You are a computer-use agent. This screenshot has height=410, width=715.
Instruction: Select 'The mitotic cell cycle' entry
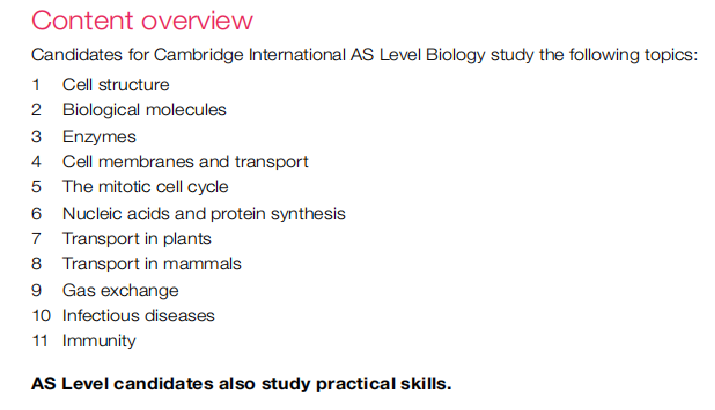(x=145, y=187)
